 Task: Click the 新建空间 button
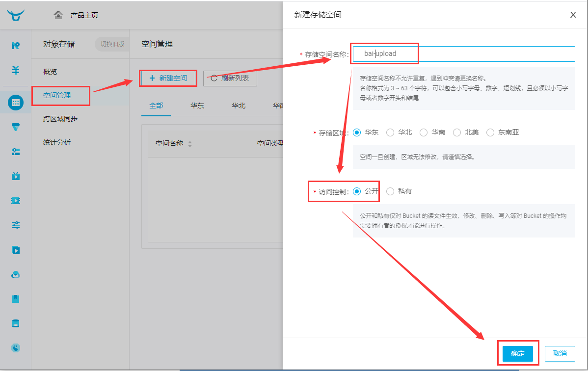168,78
